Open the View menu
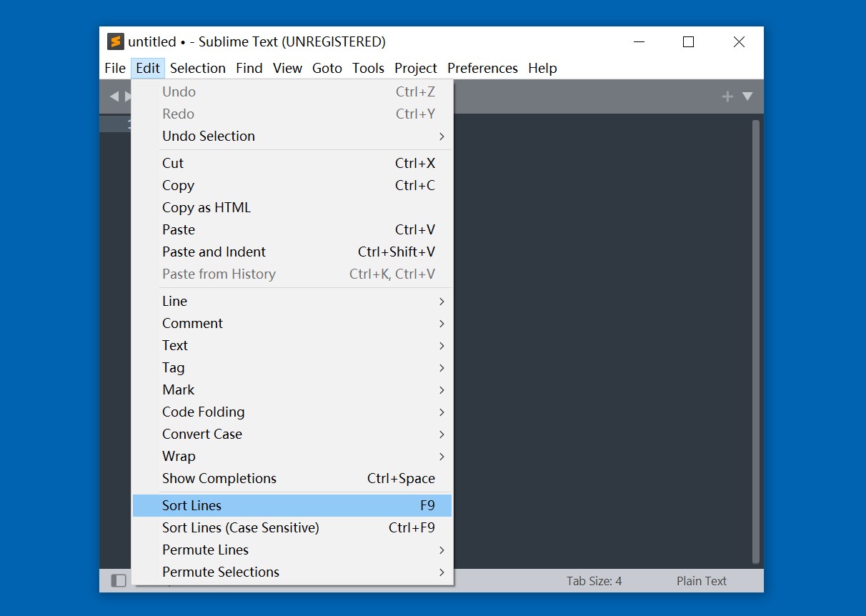866x616 pixels. pos(287,68)
